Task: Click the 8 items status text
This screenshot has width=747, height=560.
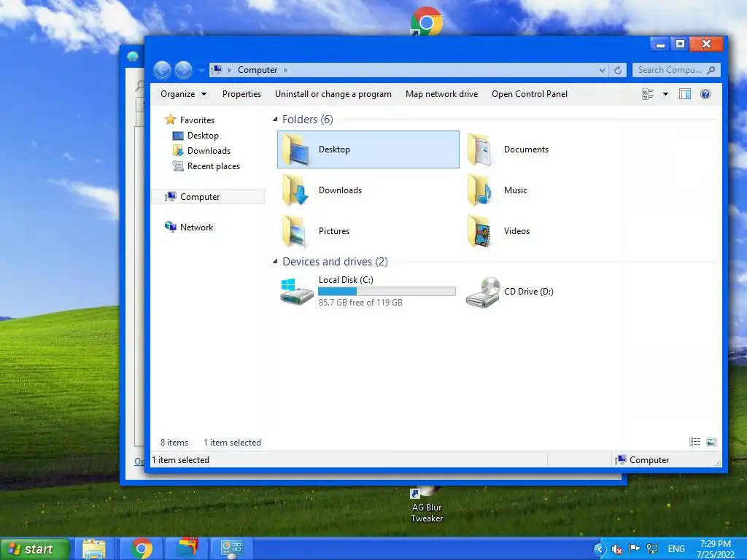Action: coord(174,443)
